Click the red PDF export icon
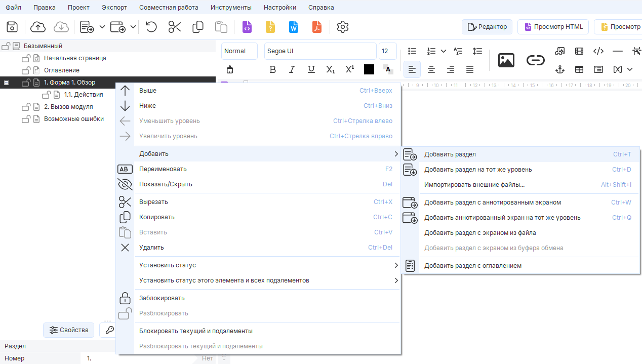The width and height of the screenshot is (642, 364). click(x=317, y=27)
